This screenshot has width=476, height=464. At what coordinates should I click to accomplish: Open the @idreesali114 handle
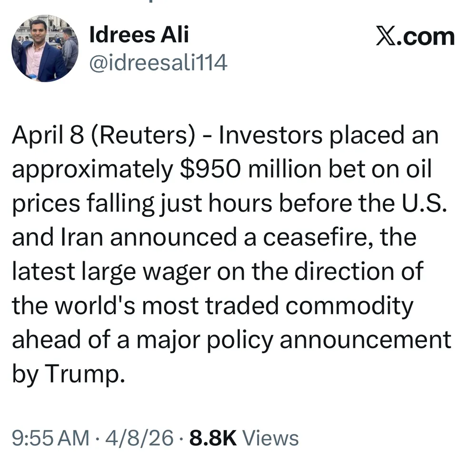pyautogui.click(x=158, y=63)
